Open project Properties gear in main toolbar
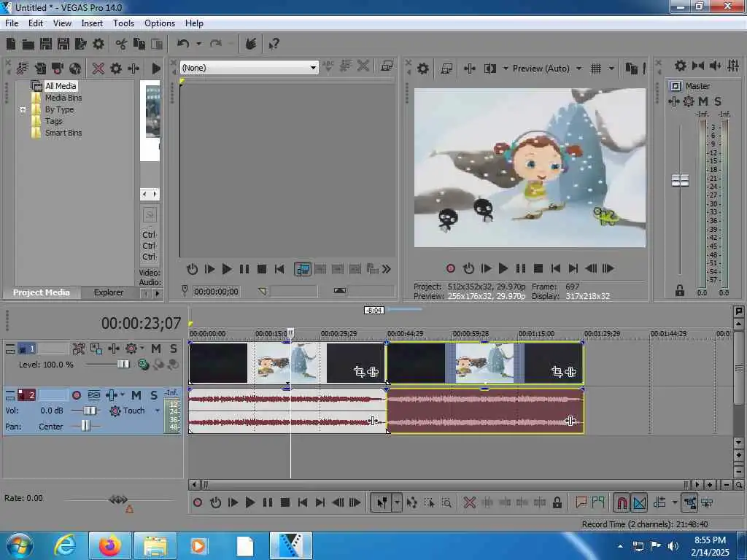This screenshot has height=560, width=747. (x=98, y=44)
